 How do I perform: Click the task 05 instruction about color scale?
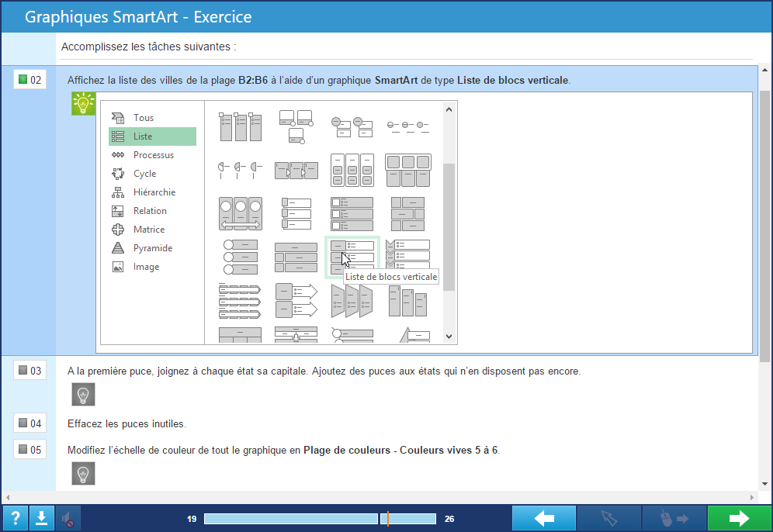[x=283, y=451]
